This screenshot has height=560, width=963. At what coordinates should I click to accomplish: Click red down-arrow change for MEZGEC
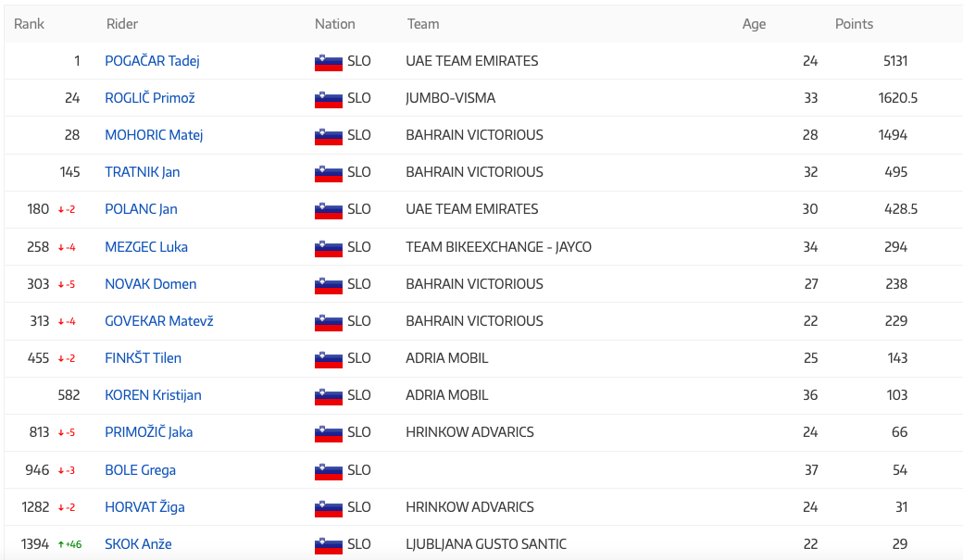click(67, 248)
